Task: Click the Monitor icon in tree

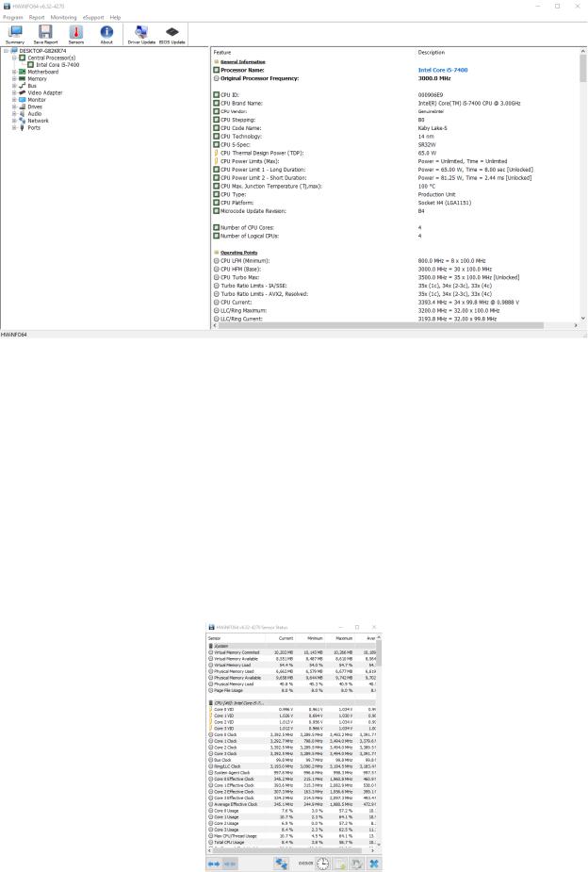Action: (x=23, y=100)
